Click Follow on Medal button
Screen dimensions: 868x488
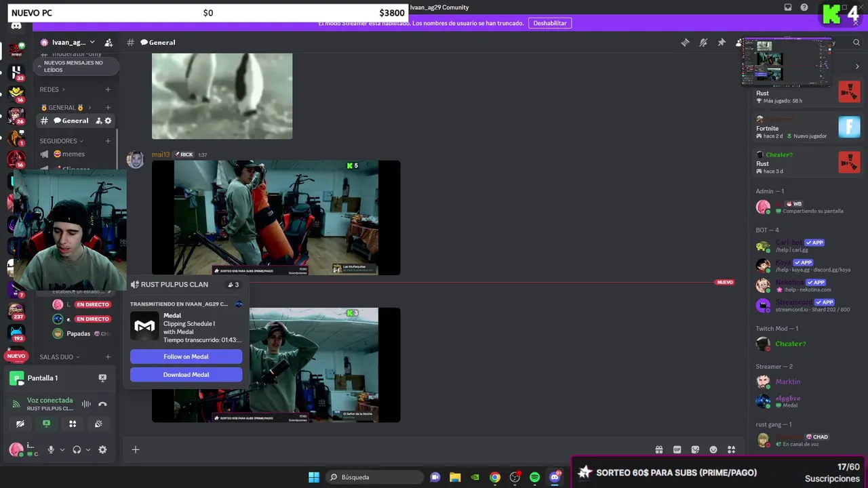coord(186,357)
